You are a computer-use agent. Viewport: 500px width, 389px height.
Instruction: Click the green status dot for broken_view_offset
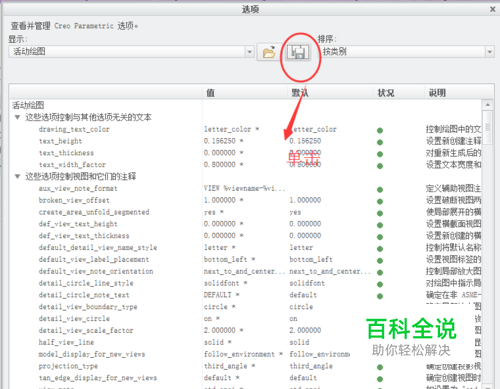click(x=380, y=202)
